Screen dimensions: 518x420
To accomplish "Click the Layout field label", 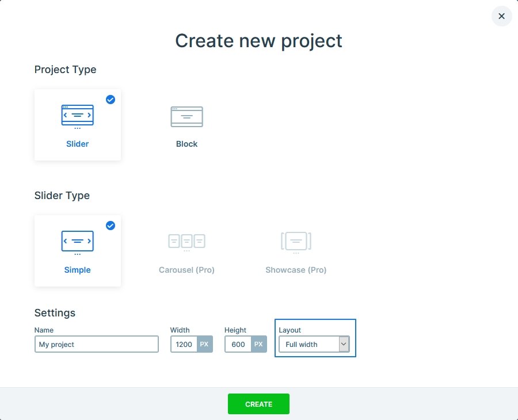I will click(290, 330).
